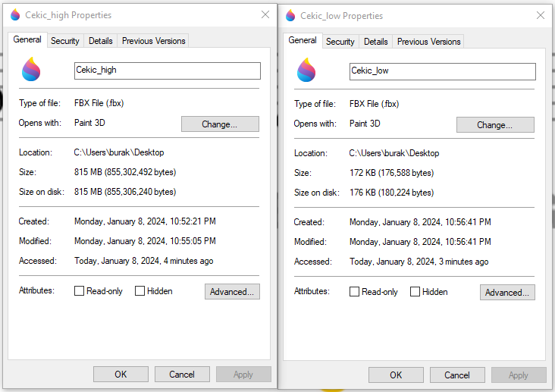This screenshot has height=392, width=555.
Task: Click size on disk value 176 KB (180,224 bytes)
Action: 391,193
